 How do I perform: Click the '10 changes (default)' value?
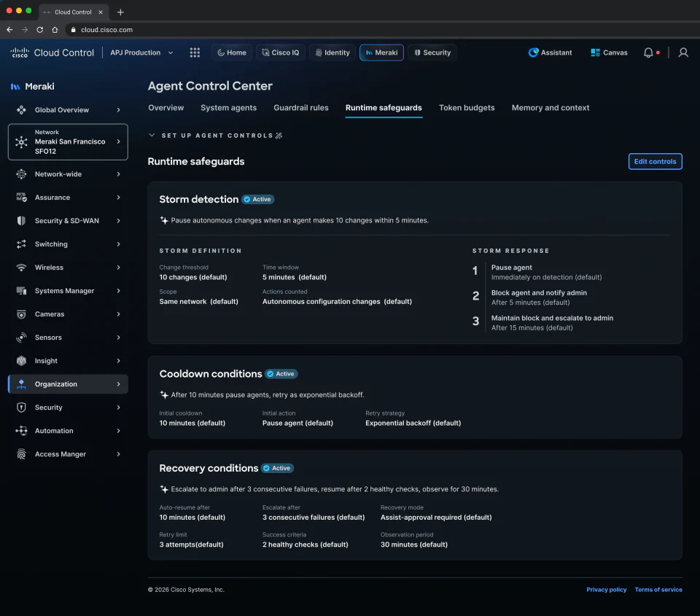pos(193,277)
